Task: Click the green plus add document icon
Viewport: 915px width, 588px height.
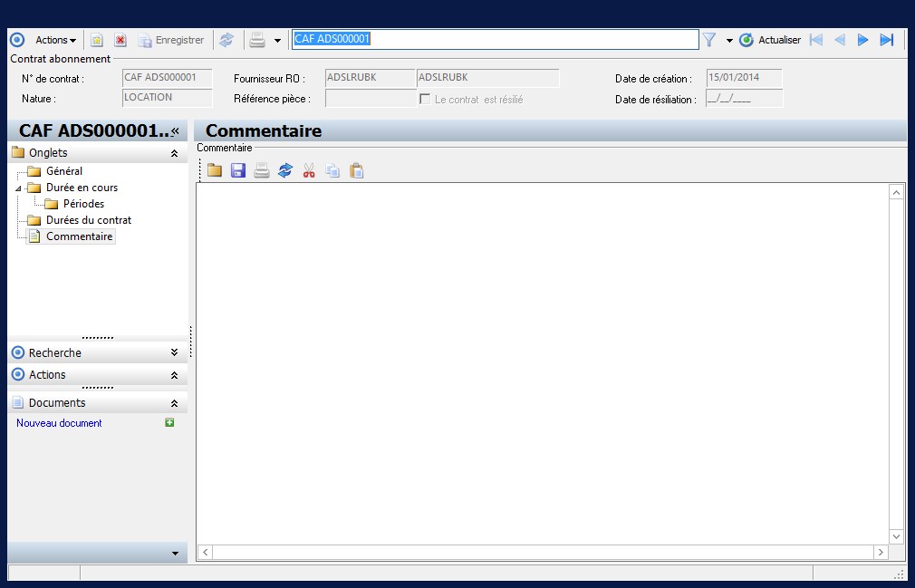Action: pyautogui.click(x=169, y=422)
